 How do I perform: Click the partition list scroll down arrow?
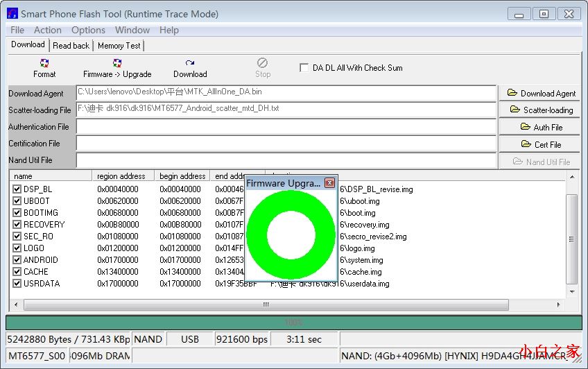(572, 291)
